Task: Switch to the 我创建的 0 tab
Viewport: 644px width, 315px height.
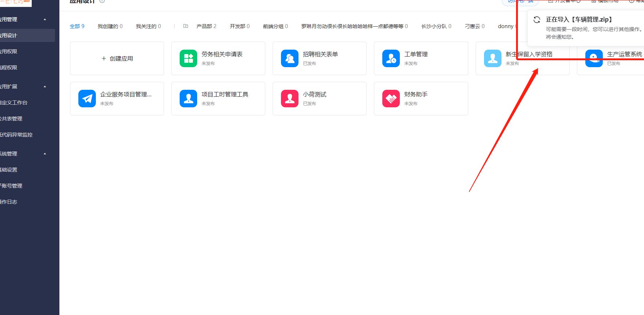Action: tap(110, 26)
